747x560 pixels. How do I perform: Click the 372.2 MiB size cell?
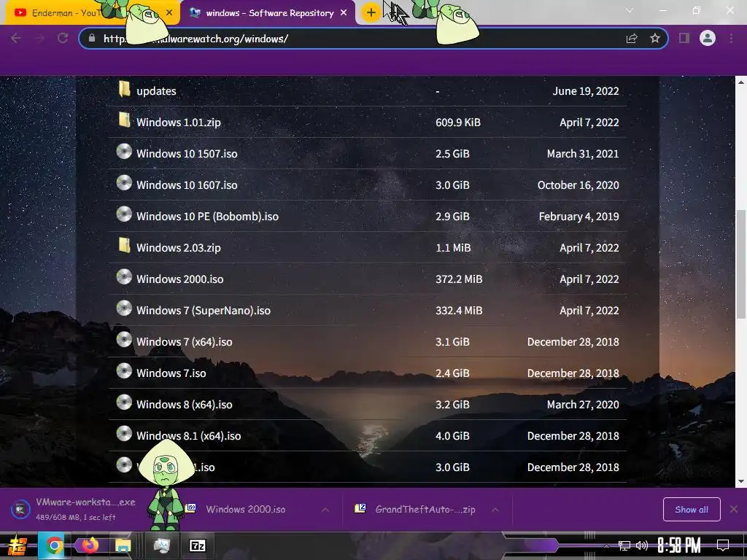tap(459, 279)
